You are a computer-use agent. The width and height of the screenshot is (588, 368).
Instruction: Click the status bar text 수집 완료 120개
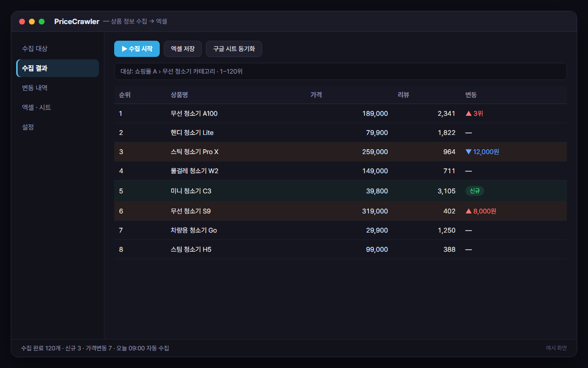(41, 348)
